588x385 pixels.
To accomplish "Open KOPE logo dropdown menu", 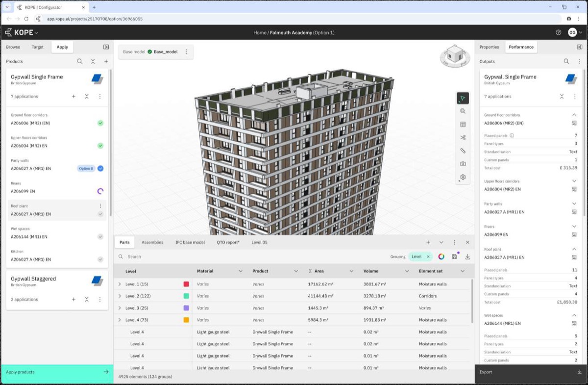I will point(22,32).
